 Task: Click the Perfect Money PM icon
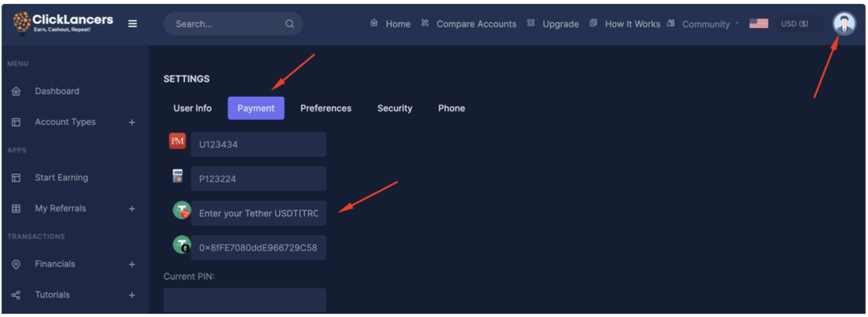pyautogui.click(x=177, y=141)
